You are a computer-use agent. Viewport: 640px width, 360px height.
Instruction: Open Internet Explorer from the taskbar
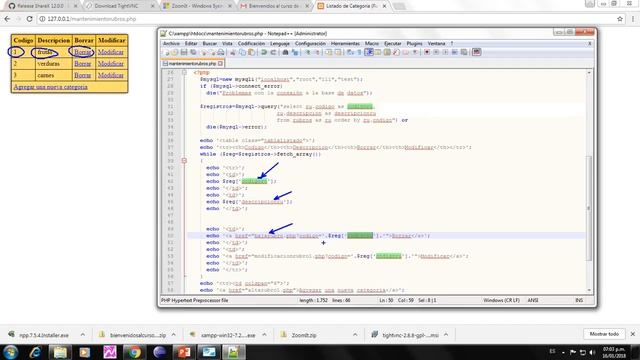coord(36,352)
